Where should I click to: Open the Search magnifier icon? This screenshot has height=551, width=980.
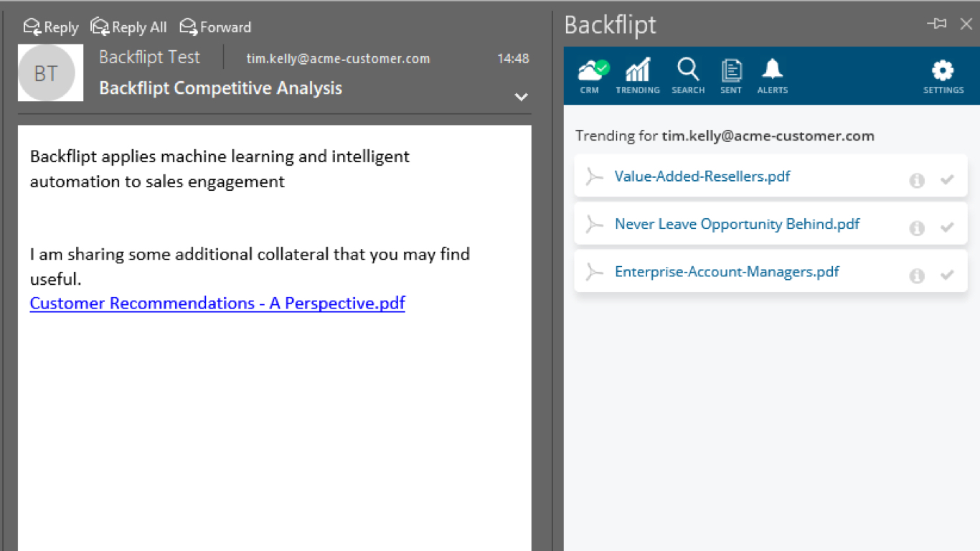click(x=688, y=75)
